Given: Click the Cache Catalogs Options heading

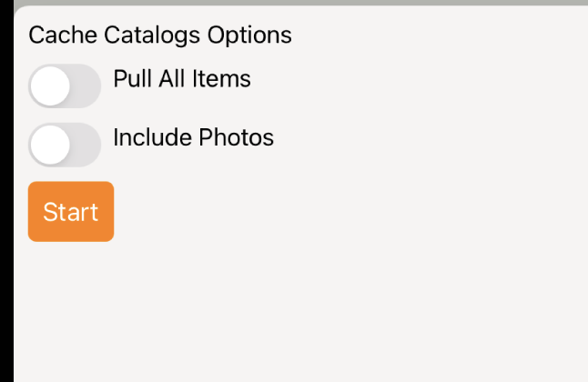Looking at the screenshot, I should 160,35.
